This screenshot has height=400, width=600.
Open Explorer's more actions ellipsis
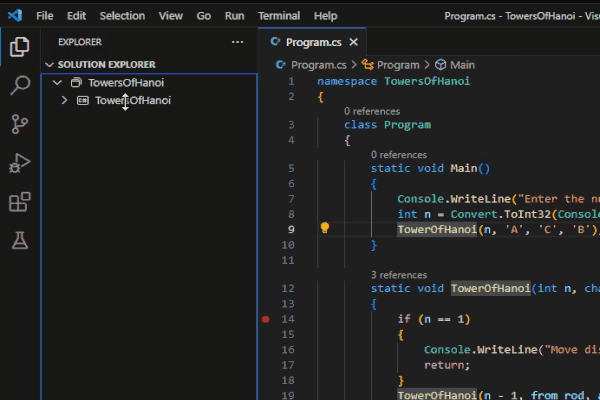[237, 42]
